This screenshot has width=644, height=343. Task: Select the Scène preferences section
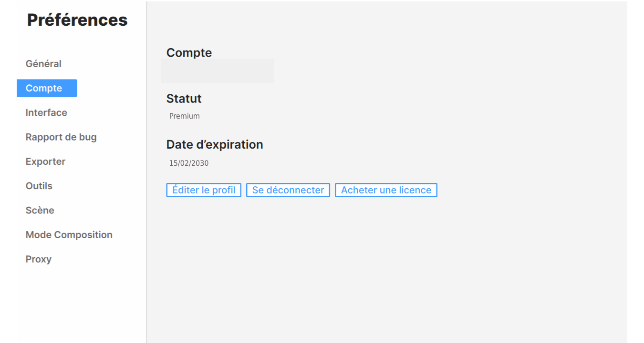pos(40,211)
